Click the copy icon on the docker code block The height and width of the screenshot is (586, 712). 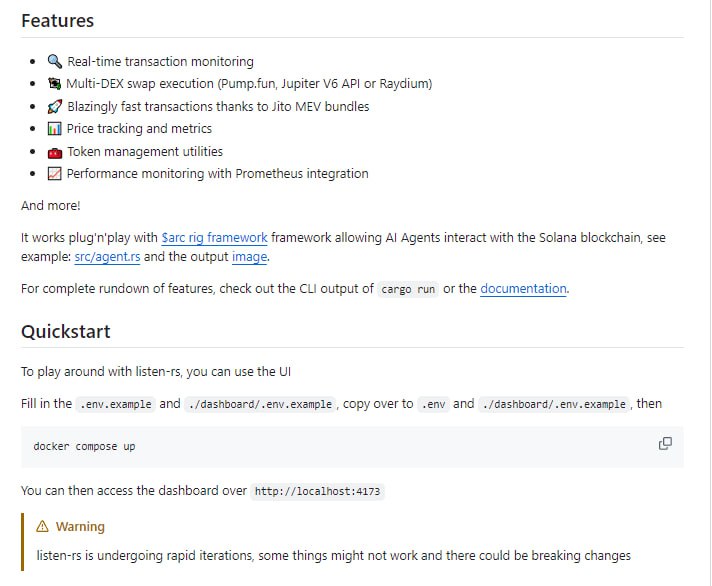(665, 444)
